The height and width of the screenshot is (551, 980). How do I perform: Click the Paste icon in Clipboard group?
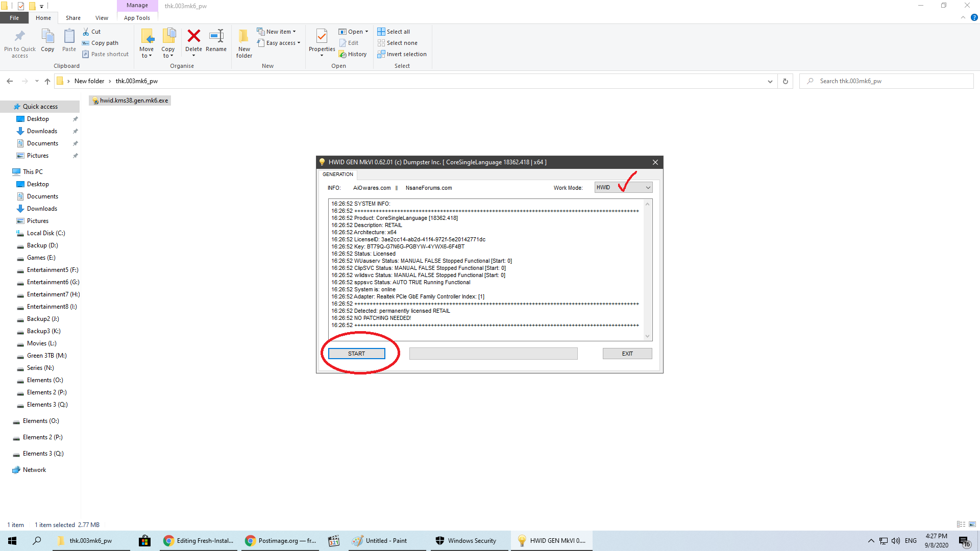point(69,37)
